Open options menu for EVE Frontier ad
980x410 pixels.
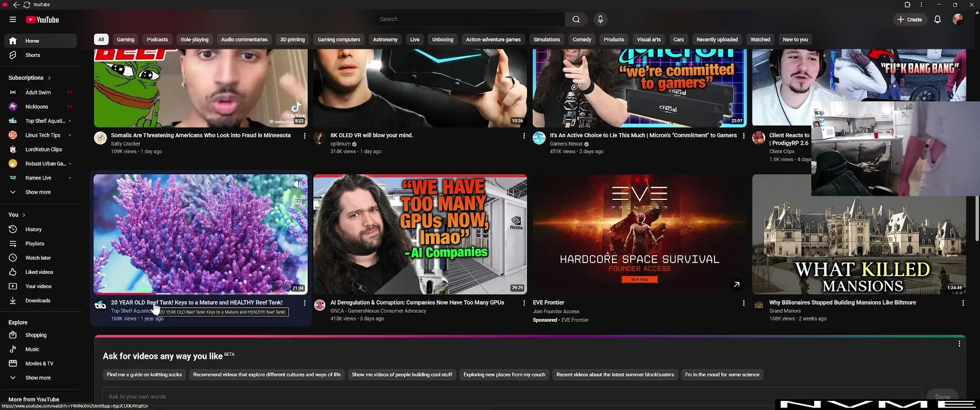[744, 303]
